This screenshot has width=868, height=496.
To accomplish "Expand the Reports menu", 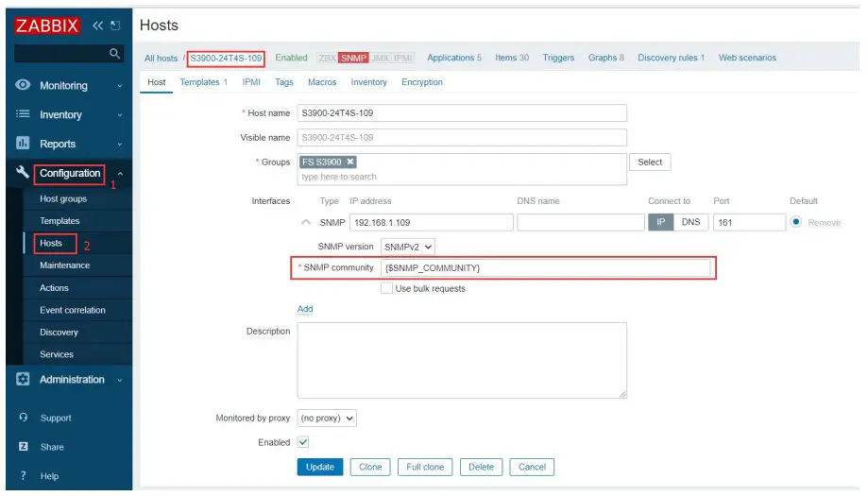I will click(120, 144).
